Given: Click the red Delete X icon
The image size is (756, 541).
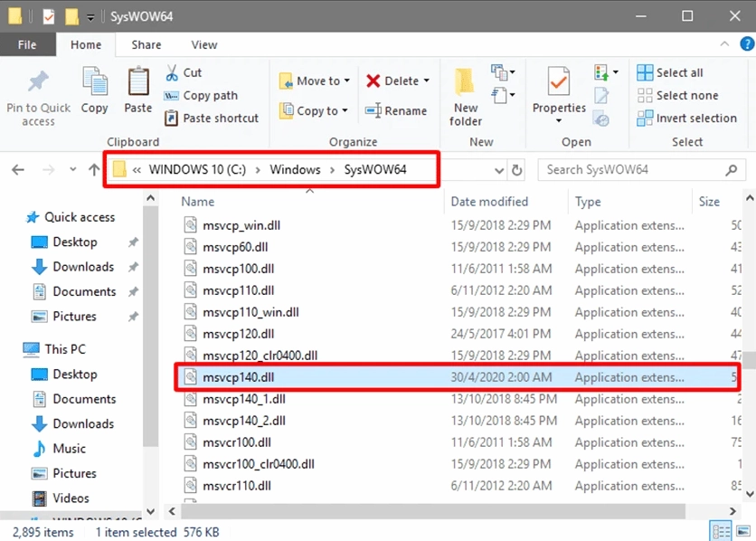Looking at the screenshot, I should click(373, 81).
